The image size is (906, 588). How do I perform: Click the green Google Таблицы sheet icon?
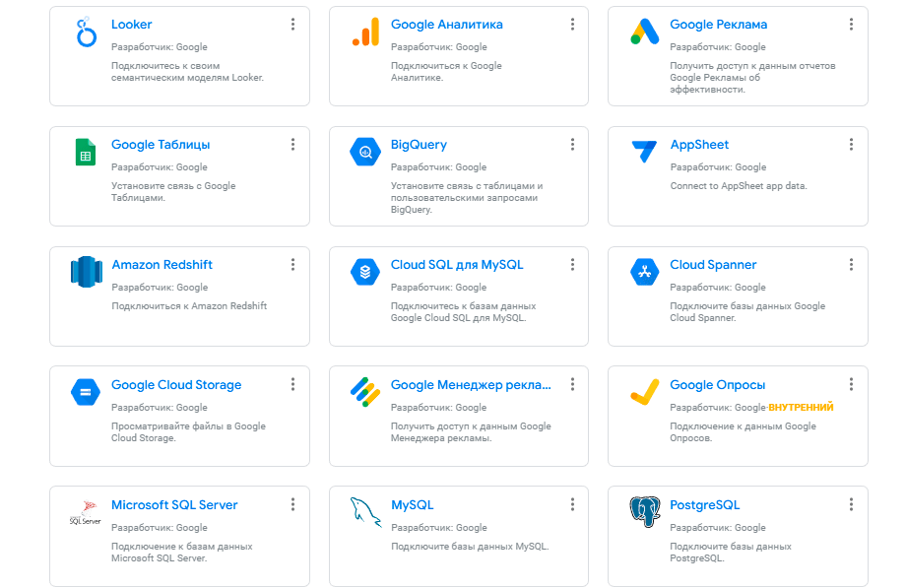(x=86, y=152)
